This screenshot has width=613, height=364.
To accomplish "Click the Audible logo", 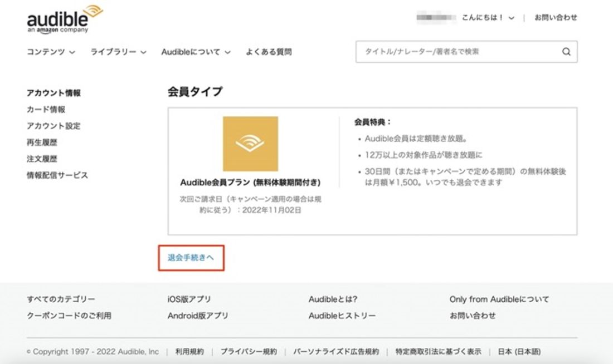I will tap(65, 19).
